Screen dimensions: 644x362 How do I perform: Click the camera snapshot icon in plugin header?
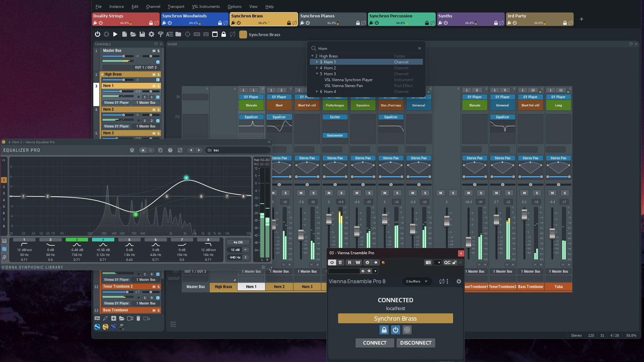coord(428,262)
